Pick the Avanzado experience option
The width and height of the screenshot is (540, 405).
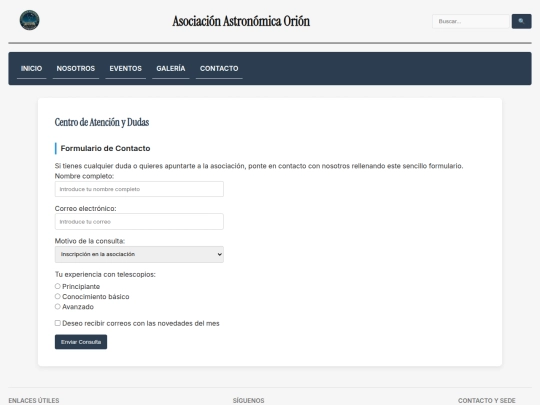click(58, 307)
